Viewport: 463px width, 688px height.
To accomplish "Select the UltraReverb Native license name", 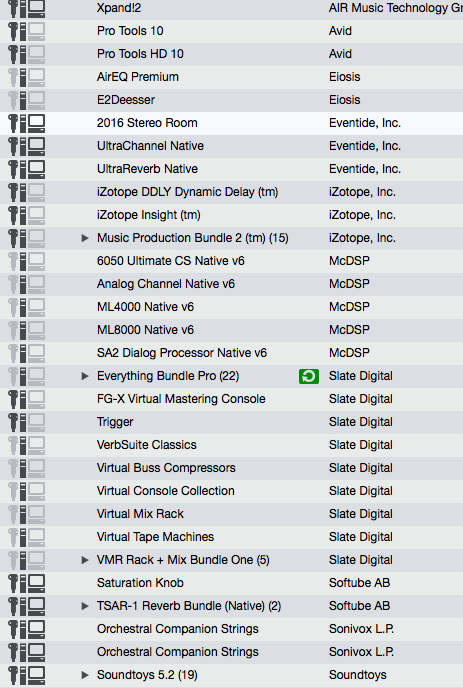I will click(x=147, y=169).
